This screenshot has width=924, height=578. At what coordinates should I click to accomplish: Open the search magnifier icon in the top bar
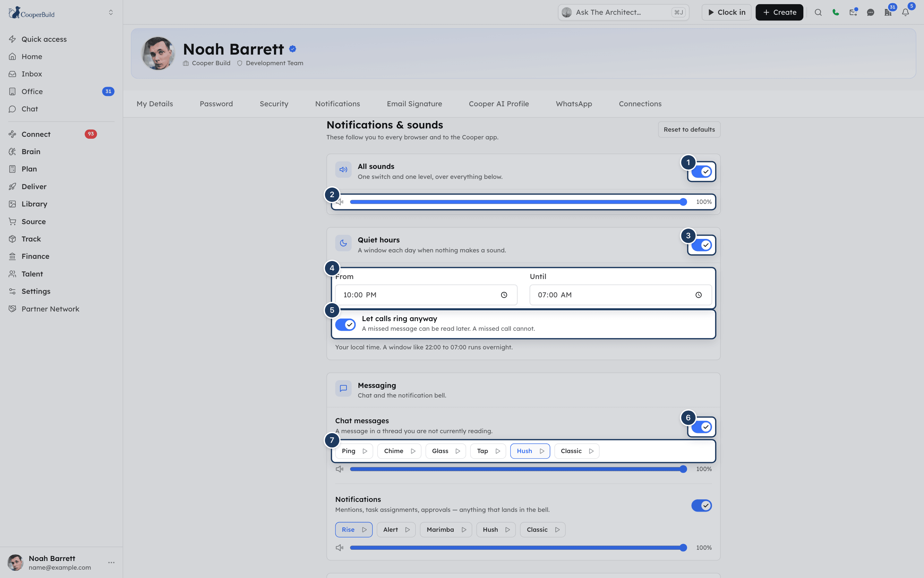(818, 12)
